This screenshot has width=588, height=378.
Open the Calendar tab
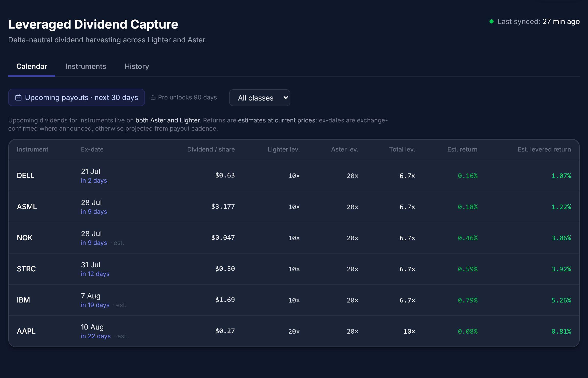[x=32, y=66]
